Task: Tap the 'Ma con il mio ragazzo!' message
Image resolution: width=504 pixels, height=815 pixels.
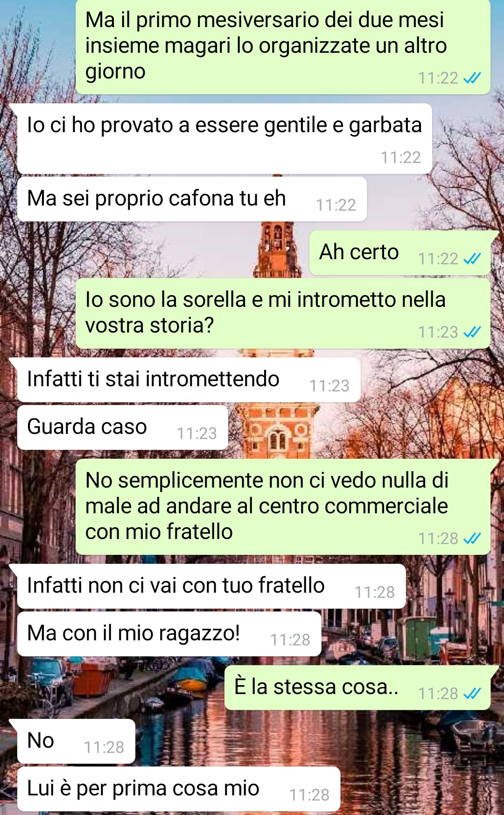Action: 169,634
